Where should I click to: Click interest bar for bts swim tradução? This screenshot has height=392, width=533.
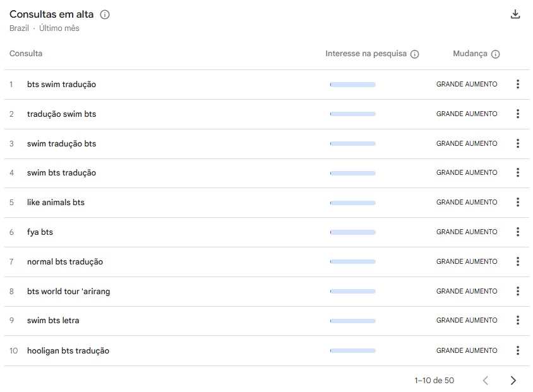pos(353,85)
